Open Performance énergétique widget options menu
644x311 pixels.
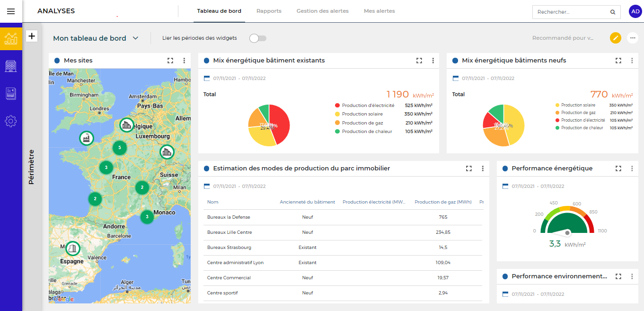pyautogui.click(x=632, y=169)
